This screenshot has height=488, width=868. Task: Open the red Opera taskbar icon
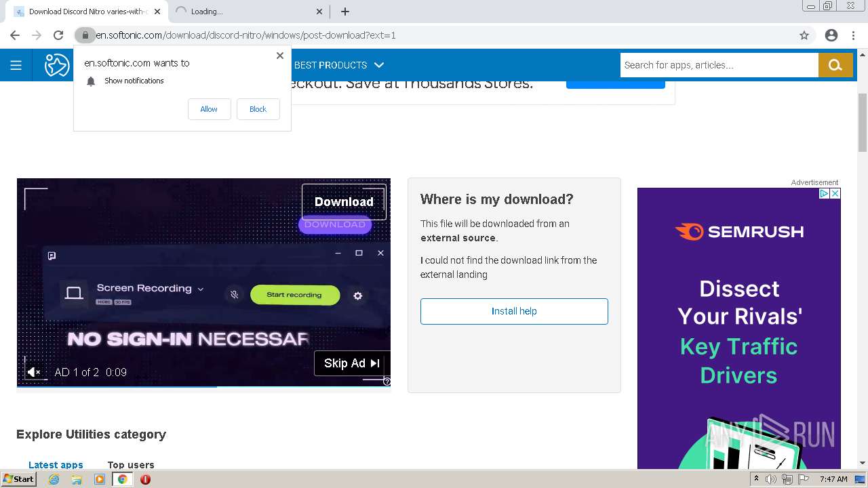pyautogui.click(x=145, y=479)
